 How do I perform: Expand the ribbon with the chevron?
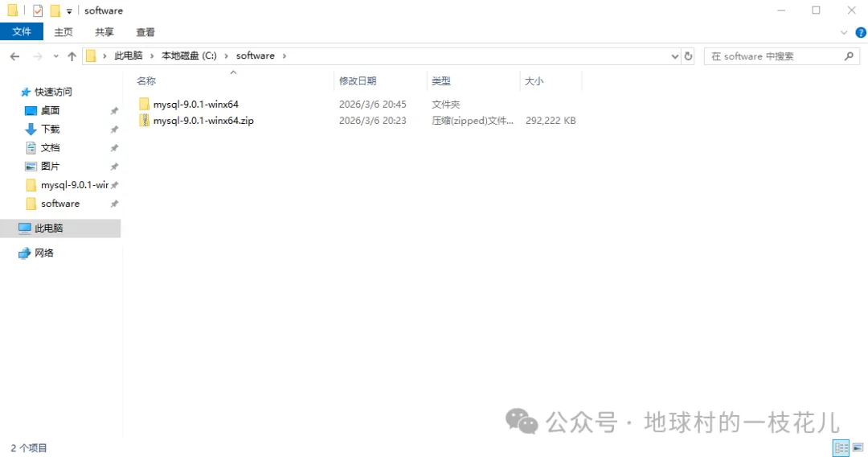tap(844, 33)
